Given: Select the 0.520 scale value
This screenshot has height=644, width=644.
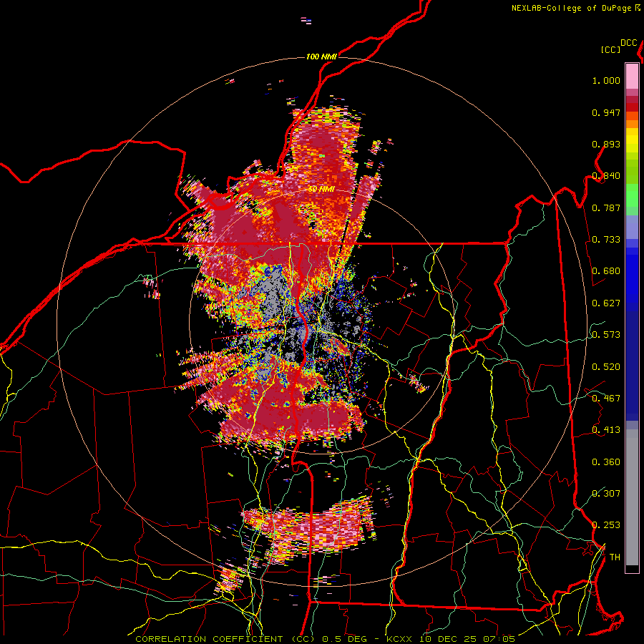Looking at the screenshot, I should coord(606,367).
